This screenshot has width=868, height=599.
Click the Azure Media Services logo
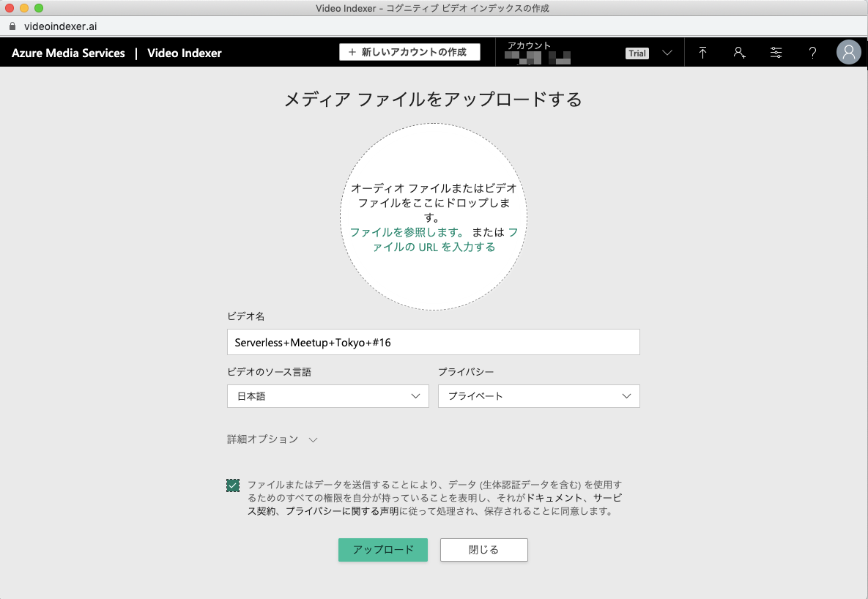pos(67,53)
